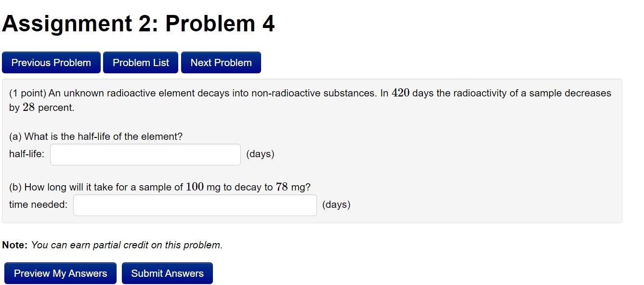
Task: Open the Problem List
Action: point(140,62)
